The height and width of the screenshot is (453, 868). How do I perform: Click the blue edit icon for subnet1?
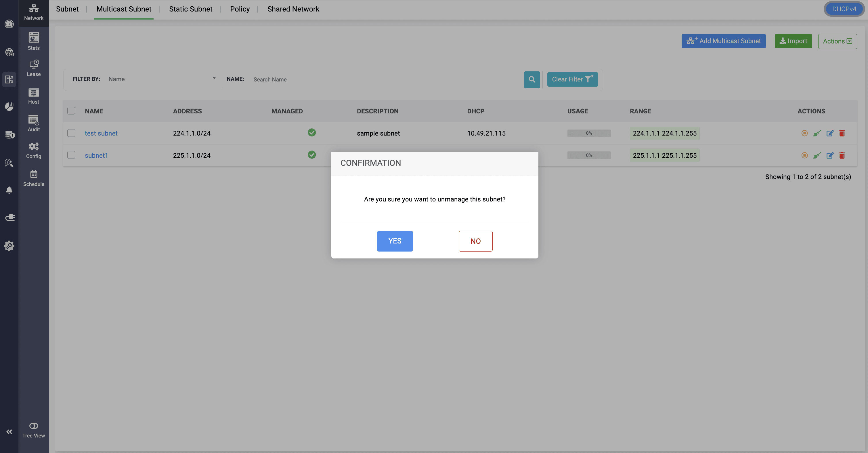[x=829, y=155]
